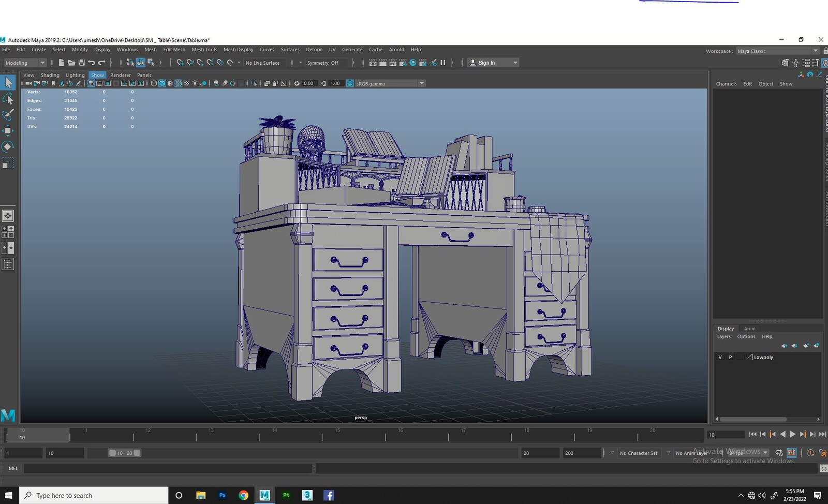Click the current frame input field
Image resolution: width=828 pixels, height=504 pixels.
(726, 435)
